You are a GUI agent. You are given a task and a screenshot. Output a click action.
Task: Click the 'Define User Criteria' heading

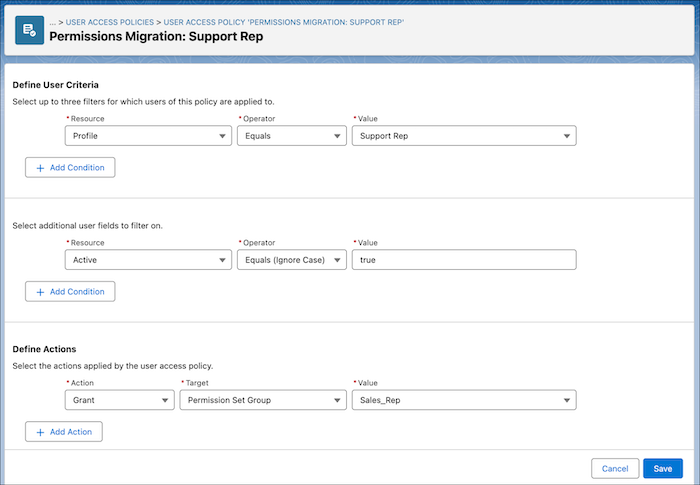coord(55,85)
